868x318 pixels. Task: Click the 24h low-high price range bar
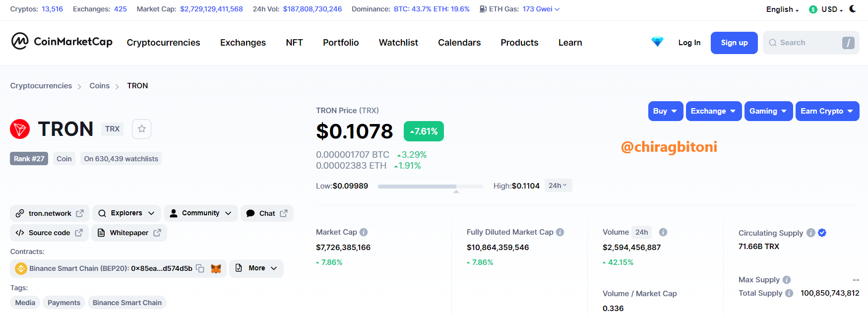tap(431, 187)
